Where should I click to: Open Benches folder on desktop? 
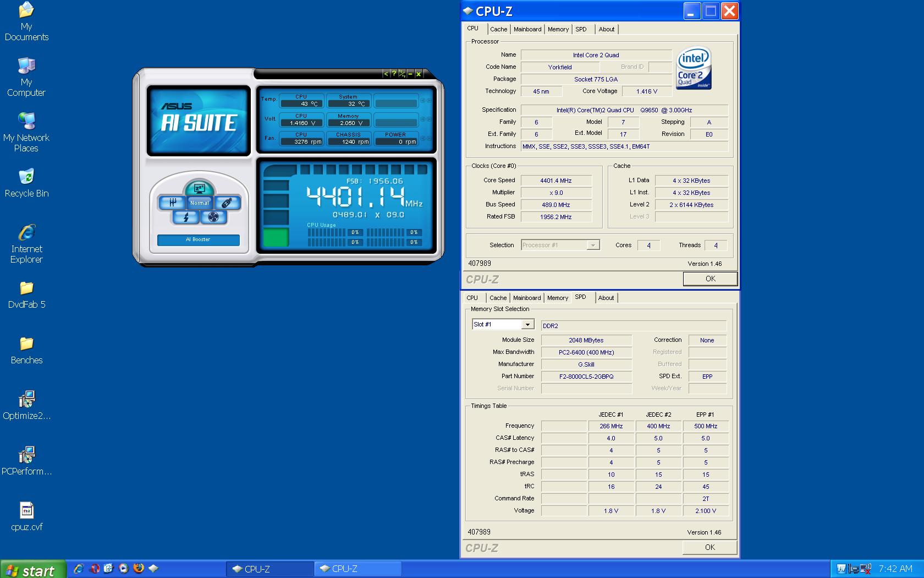26,350
